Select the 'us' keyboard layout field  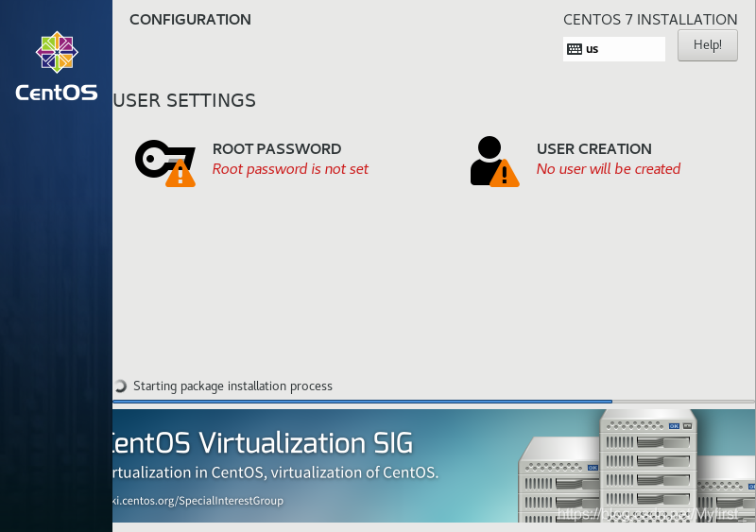point(613,49)
